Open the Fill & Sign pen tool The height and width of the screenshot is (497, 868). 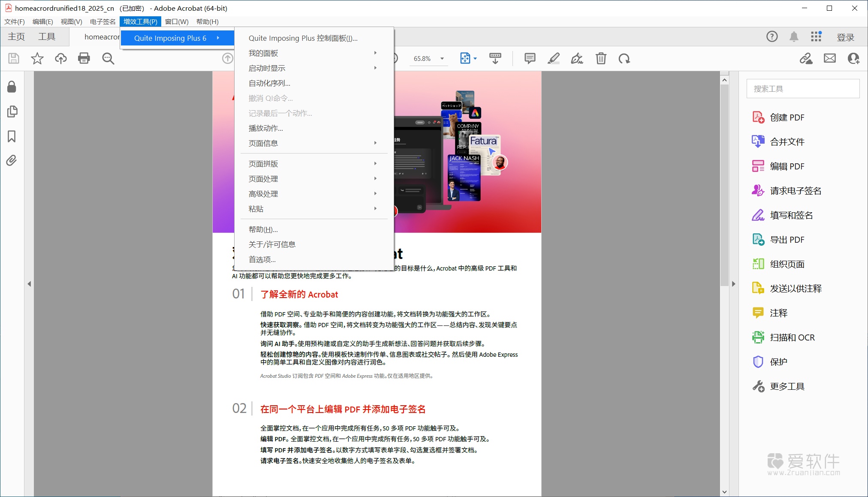pos(576,58)
